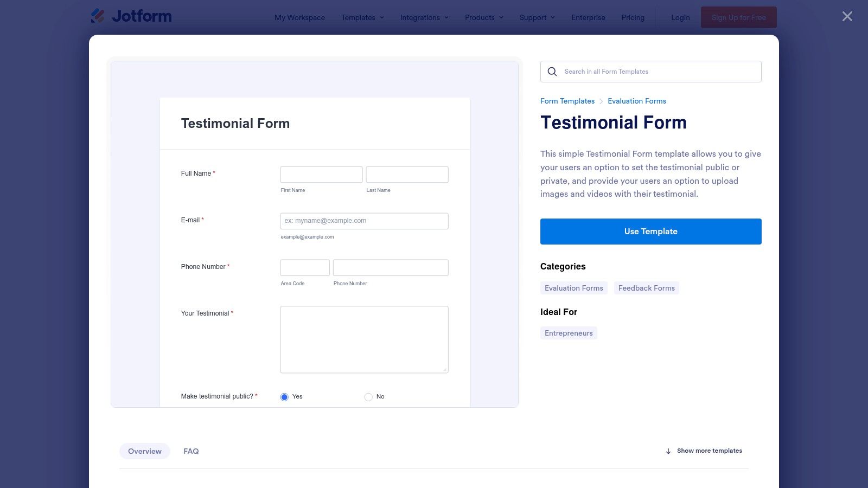Click the Pricing menu item
This screenshot has height=488, width=868.
click(633, 17)
